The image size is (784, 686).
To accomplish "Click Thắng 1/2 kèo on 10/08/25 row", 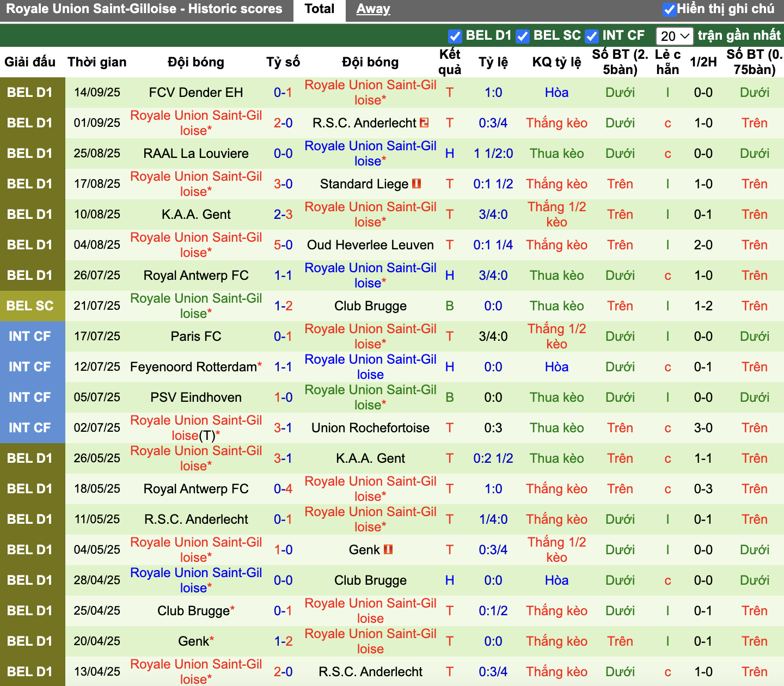I will [556, 215].
